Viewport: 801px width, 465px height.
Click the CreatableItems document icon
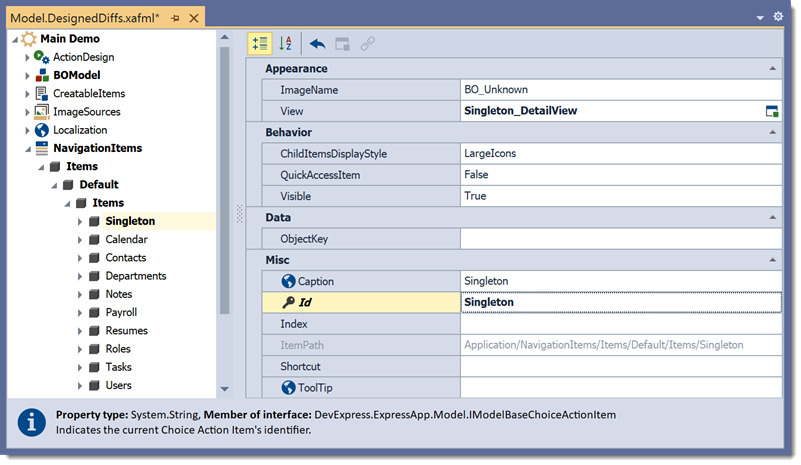coord(41,94)
